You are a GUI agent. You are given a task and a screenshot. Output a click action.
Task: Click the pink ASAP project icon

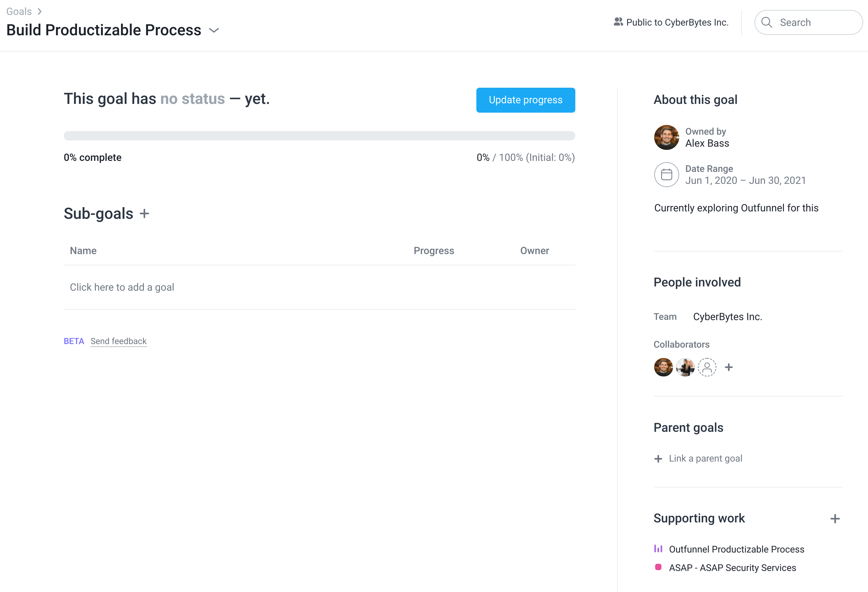tap(658, 567)
